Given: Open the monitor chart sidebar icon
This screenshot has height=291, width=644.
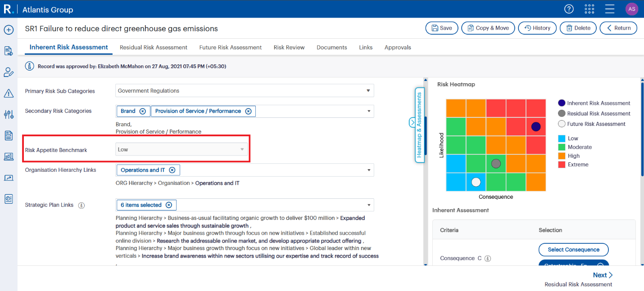Looking at the screenshot, I should 9,157.
